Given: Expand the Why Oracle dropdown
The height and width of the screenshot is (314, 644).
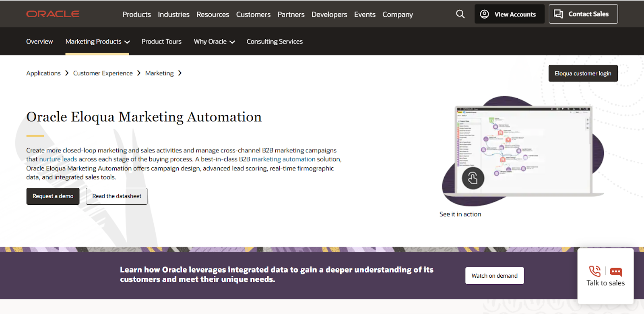Looking at the screenshot, I should click(214, 42).
